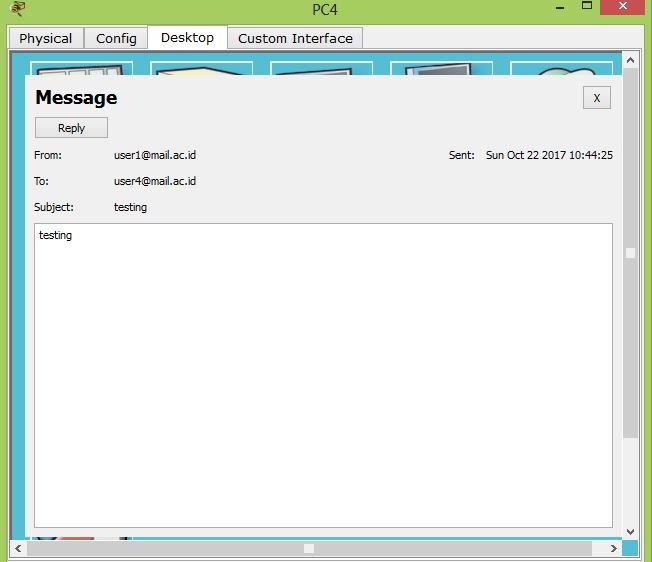Viewport: 652px width, 562px height.
Task: Close the PC4 window
Action: [622, 6]
